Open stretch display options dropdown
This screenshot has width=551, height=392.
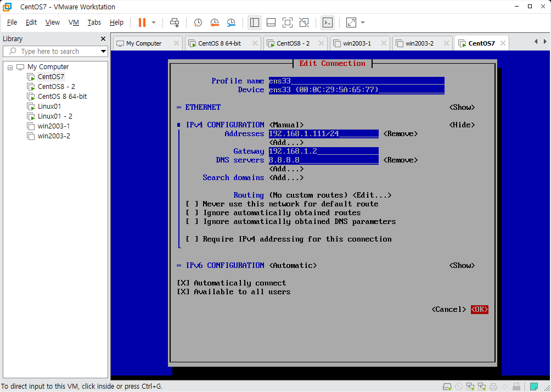click(x=363, y=23)
